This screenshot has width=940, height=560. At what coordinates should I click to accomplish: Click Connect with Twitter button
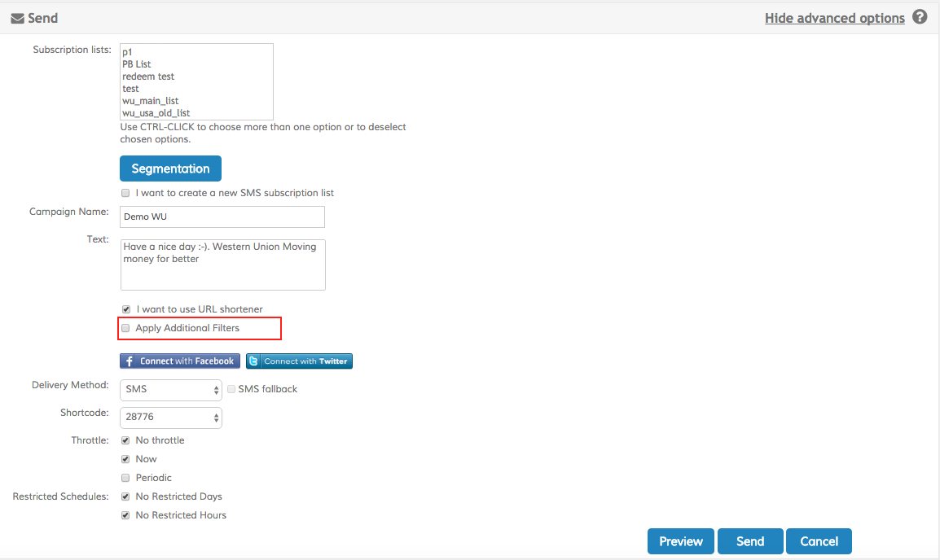tap(299, 361)
